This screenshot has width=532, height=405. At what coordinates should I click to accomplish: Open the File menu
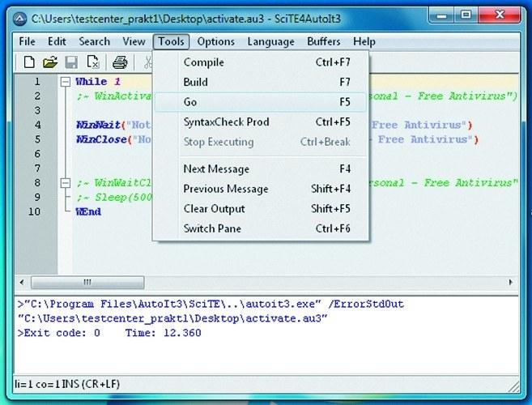[x=27, y=41]
